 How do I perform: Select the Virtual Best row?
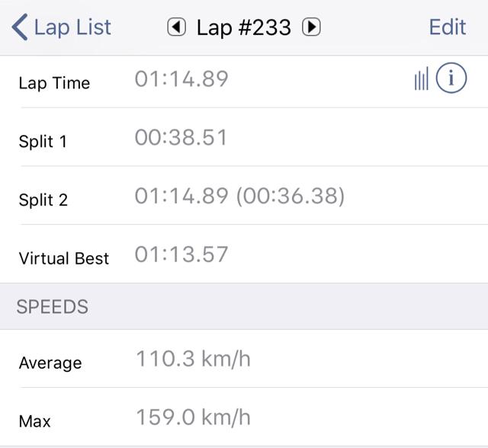pyautogui.click(x=244, y=254)
